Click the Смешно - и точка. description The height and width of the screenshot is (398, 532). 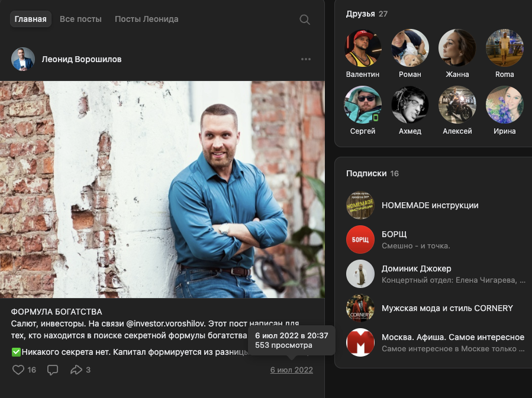click(x=416, y=246)
